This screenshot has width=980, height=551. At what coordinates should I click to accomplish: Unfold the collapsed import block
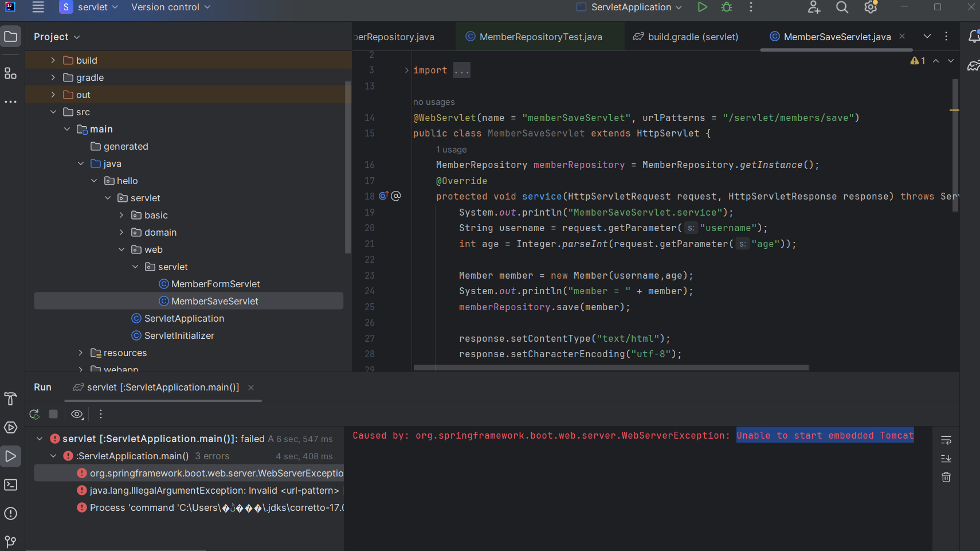pos(407,71)
